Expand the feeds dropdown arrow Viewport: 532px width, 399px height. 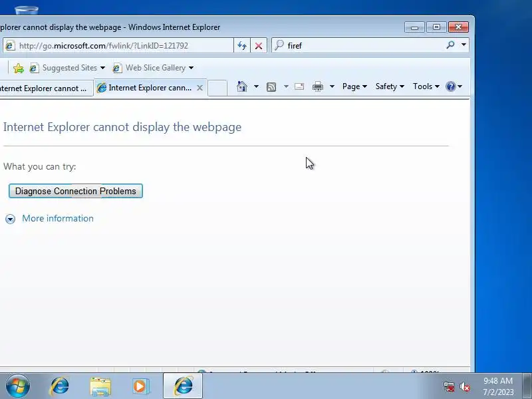(x=286, y=86)
